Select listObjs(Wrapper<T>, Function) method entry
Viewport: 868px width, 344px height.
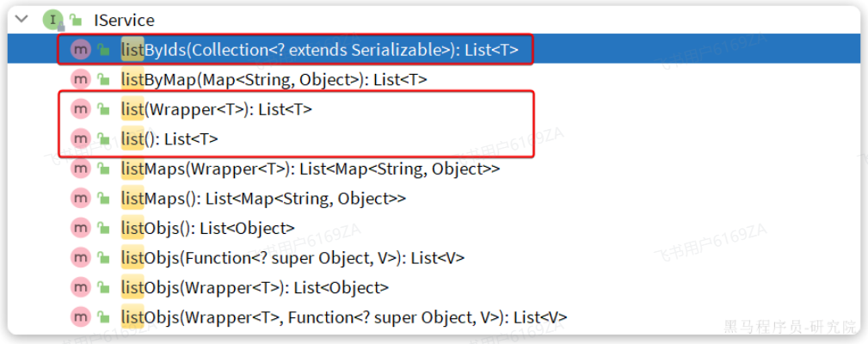pyautogui.click(x=343, y=316)
